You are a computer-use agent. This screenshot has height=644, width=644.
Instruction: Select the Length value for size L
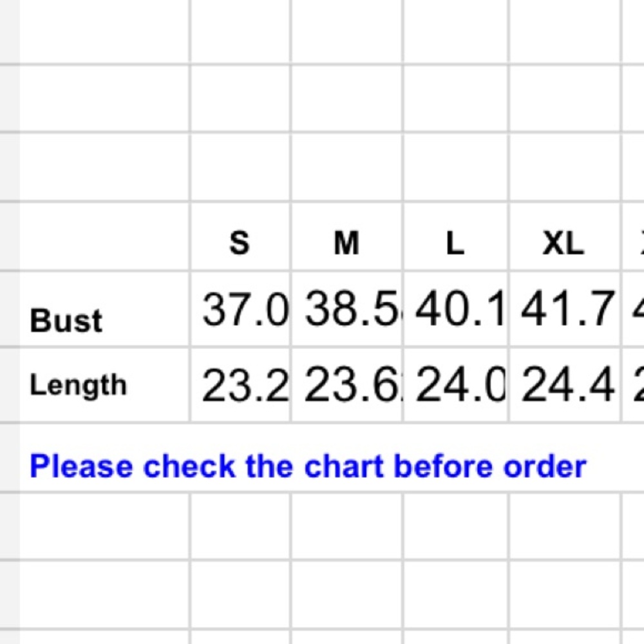coord(456,385)
